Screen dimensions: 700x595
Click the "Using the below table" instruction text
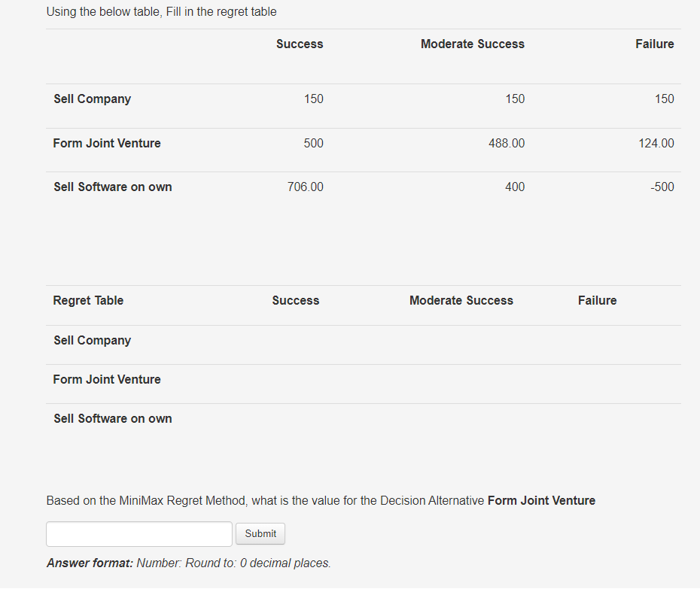(x=161, y=11)
